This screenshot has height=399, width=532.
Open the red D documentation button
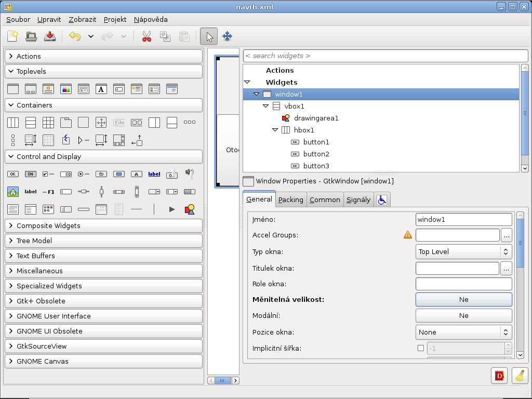click(x=499, y=376)
